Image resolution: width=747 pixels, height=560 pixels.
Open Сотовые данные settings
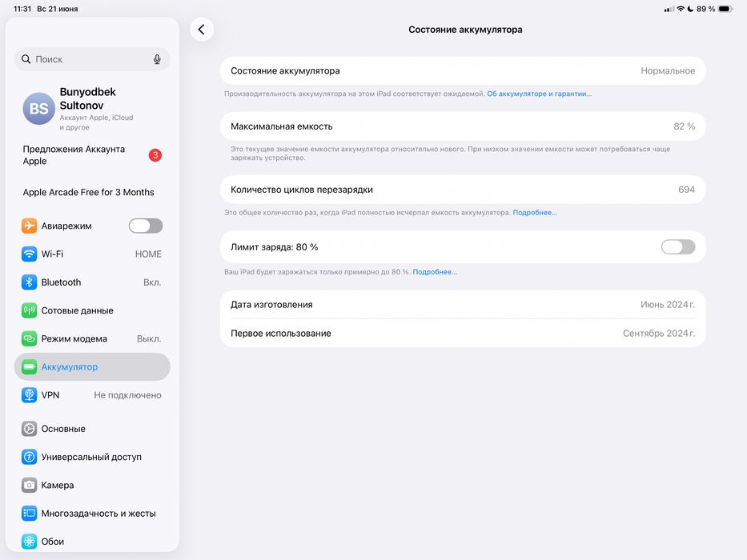(x=92, y=310)
